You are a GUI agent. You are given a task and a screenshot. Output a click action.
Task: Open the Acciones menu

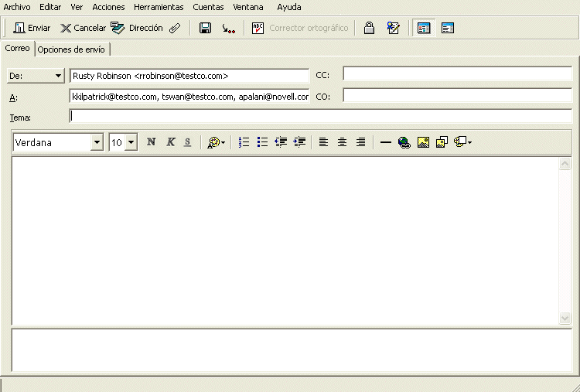pyautogui.click(x=108, y=7)
